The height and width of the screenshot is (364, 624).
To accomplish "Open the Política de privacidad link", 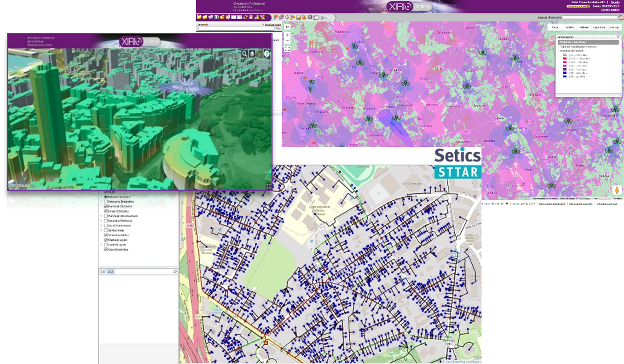I will 552,204.
